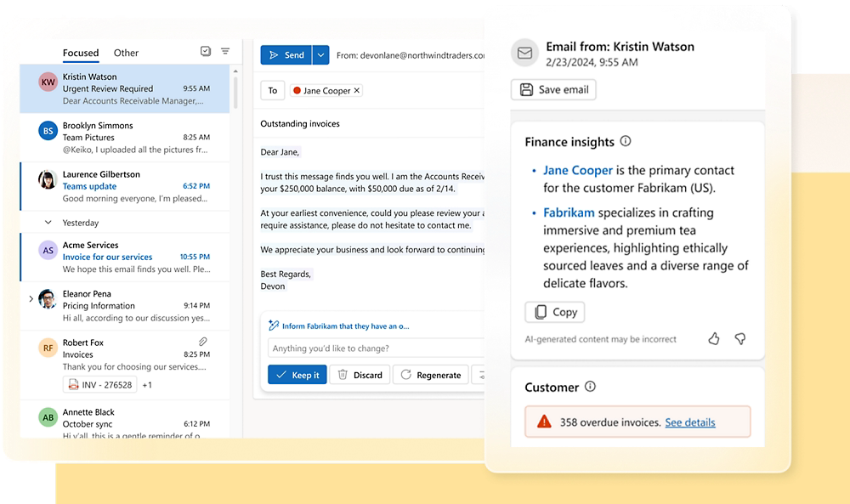
Task: Remove Jane Cooper from recipients
Action: [x=357, y=91]
